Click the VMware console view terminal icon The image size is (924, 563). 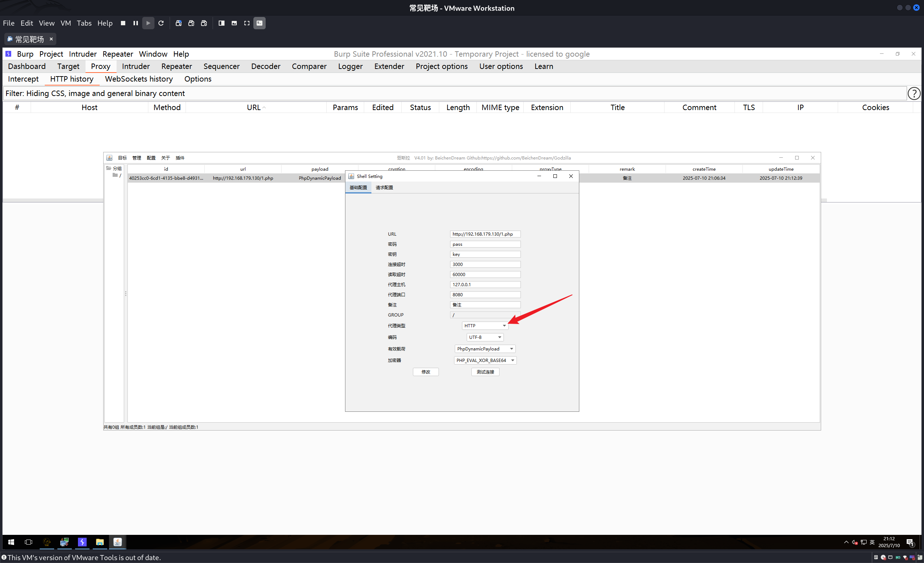260,23
